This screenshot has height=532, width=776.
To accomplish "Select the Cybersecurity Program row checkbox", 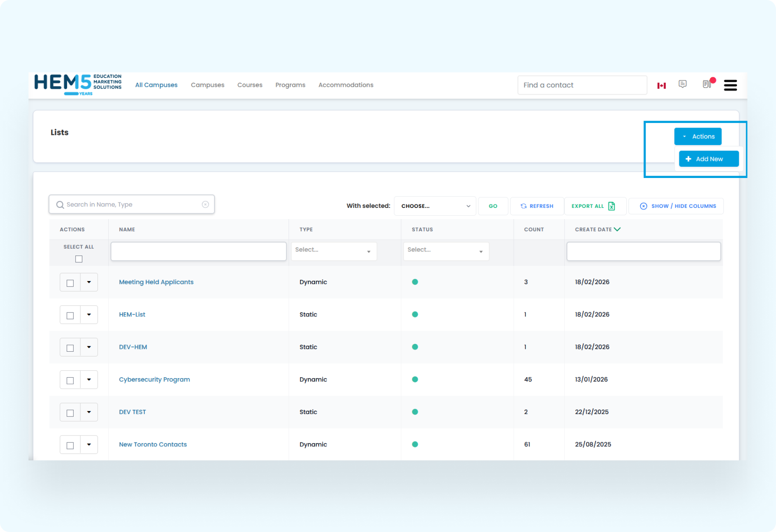I will point(70,380).
